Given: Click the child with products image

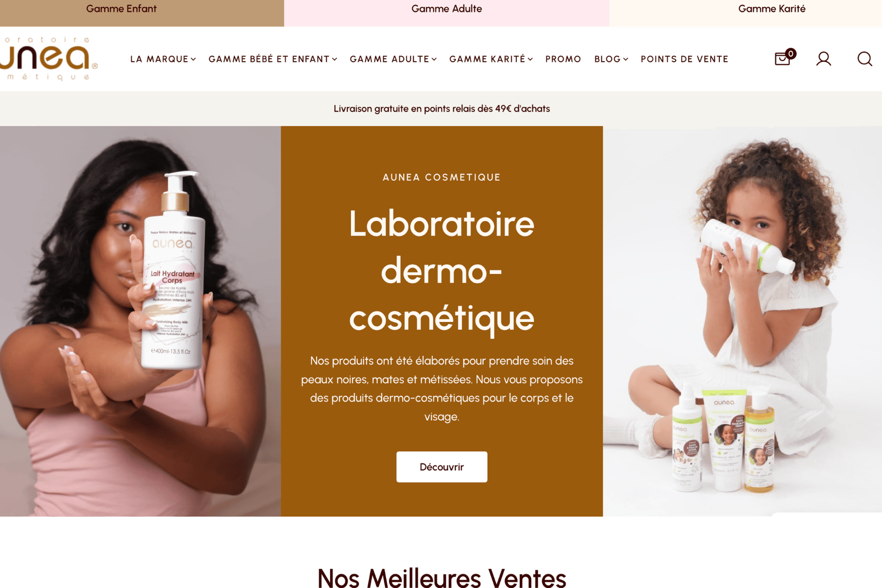Looking at the screenshot, I should pyautogui.click(x=742, y=321).
